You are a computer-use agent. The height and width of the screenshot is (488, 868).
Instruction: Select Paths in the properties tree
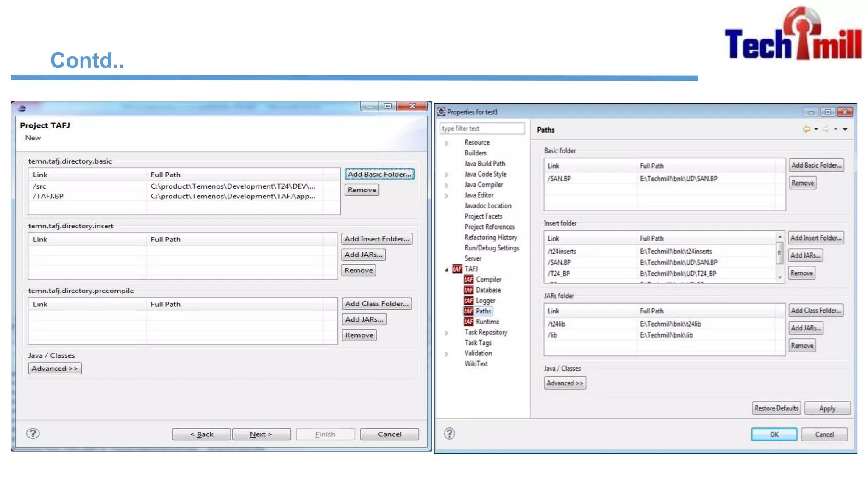click(x=483, y=311)
